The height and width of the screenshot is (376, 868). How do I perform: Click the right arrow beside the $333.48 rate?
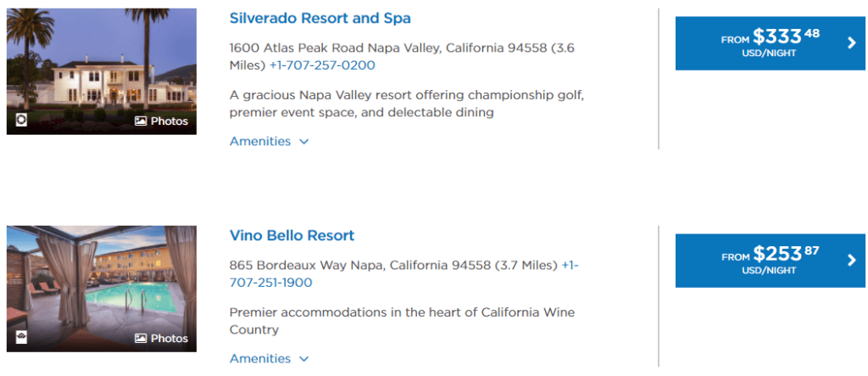tap(852, 43)
